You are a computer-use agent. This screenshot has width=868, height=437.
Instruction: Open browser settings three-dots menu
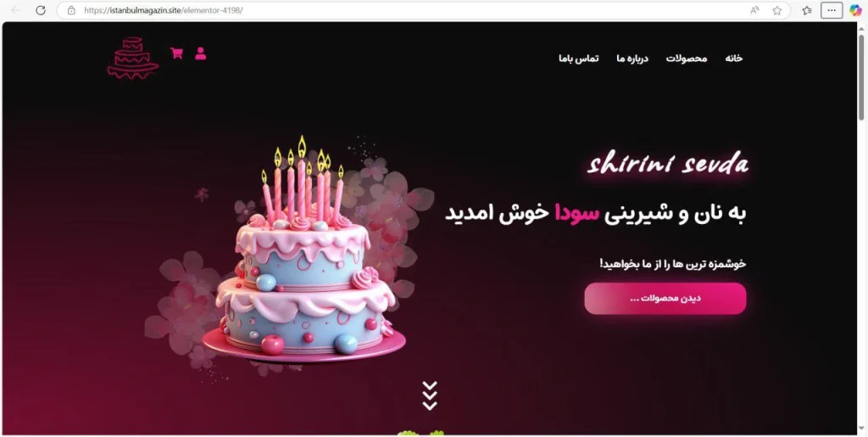[x=832, y=10]
